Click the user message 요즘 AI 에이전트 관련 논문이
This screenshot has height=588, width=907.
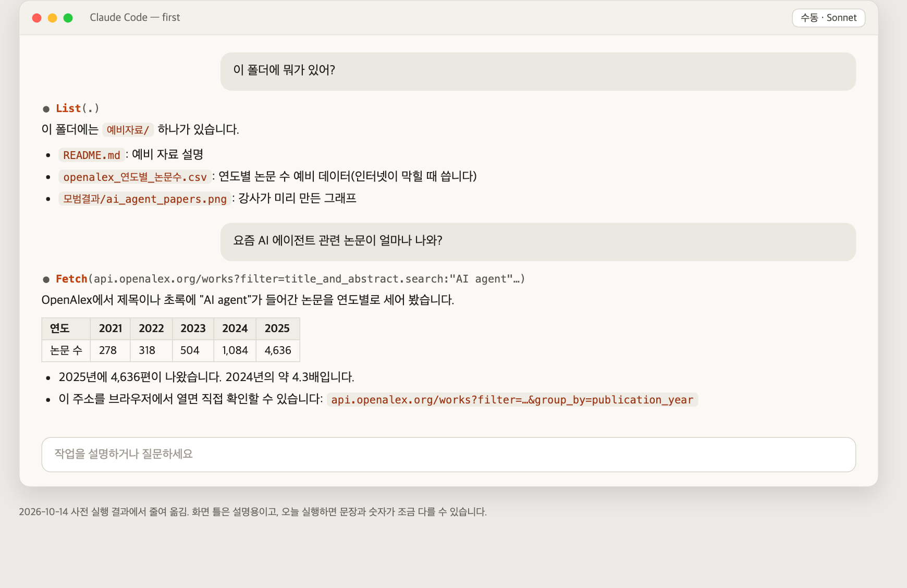tap(538, 242)
